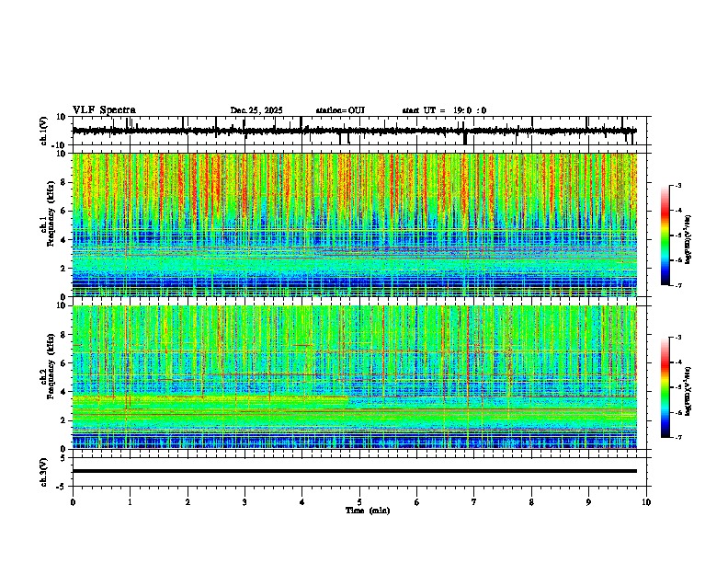
Task: Click the ch.3 flat black trace
Action: tap(354, 471)
